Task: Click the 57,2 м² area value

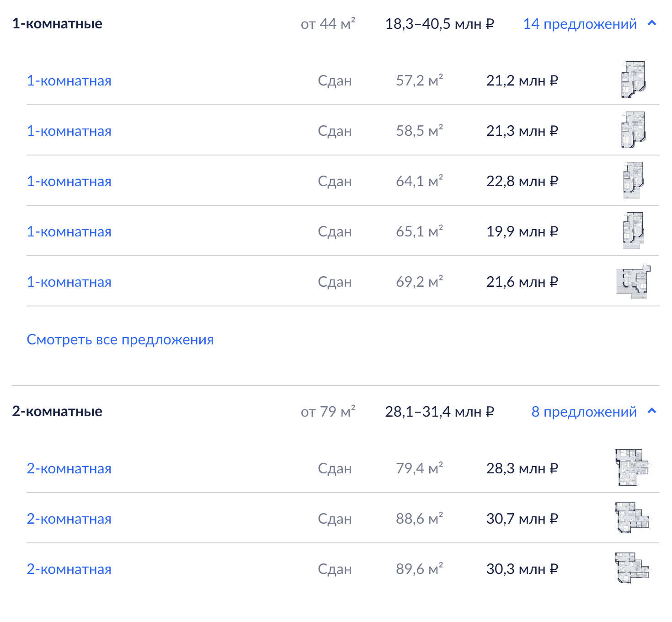Action: click(420, 80)
